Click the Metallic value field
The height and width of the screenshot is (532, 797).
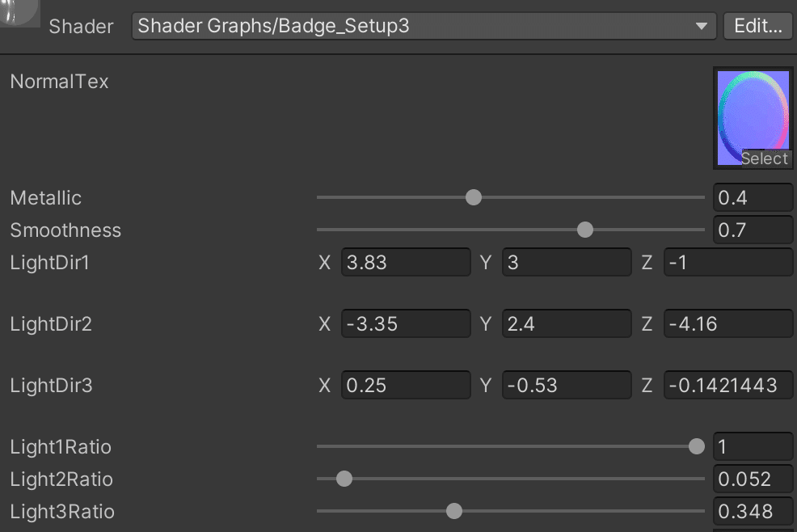(x=753, y=198)
